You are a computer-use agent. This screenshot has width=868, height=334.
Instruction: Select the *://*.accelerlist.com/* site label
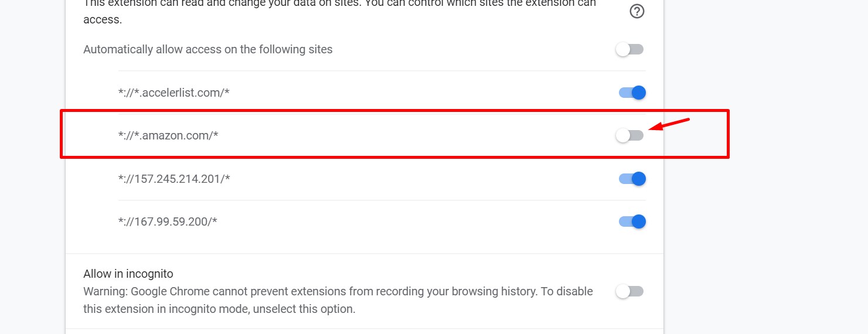173,93
